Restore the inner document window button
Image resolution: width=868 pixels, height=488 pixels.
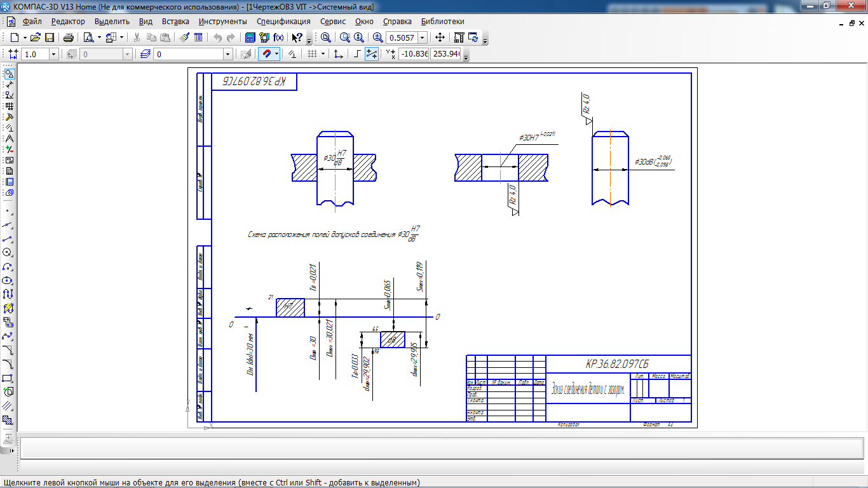click(x=852, y=22)
